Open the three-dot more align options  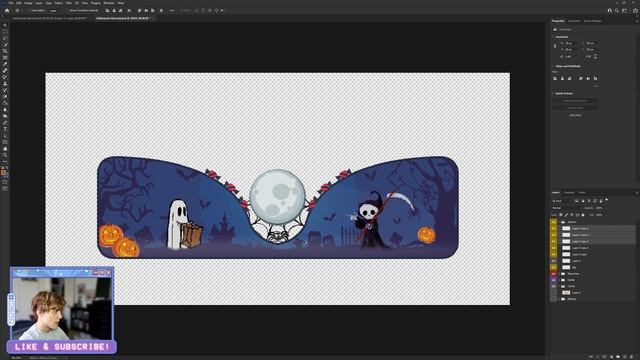(172, 11)
